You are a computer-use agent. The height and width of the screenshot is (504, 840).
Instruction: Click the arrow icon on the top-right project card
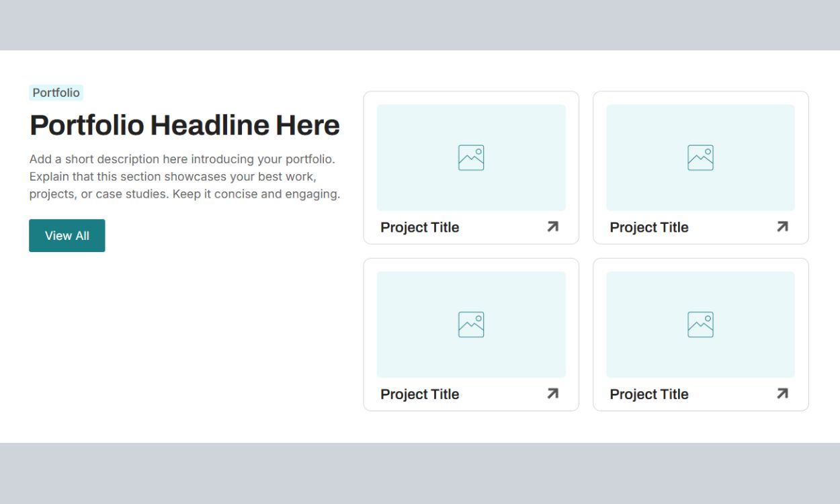(x=782, y=227)
